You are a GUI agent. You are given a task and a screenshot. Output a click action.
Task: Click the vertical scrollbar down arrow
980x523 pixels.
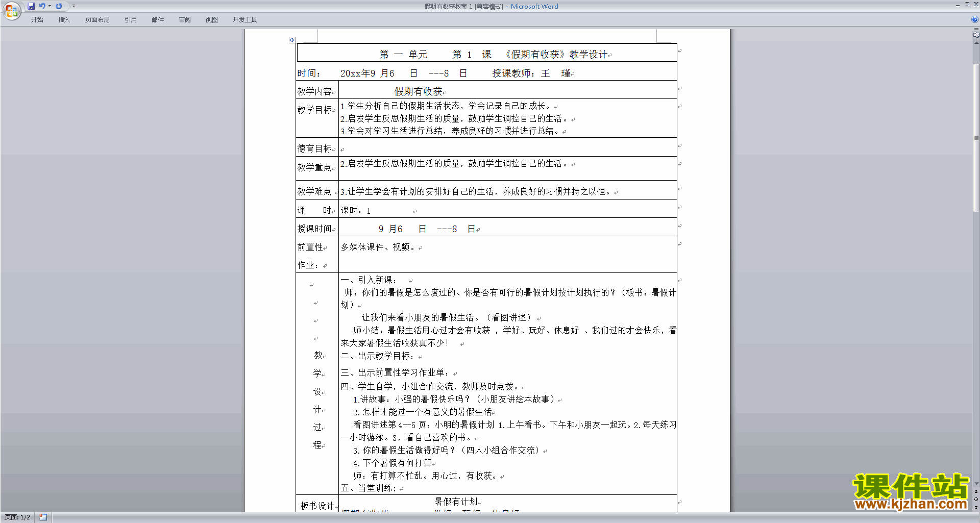point(976,484)
